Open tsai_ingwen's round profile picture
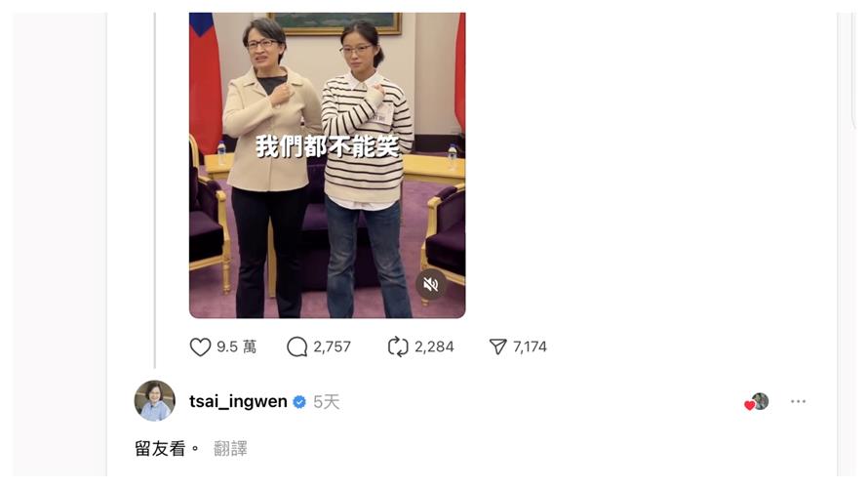The image size is (868, 488). click(x=154, y=400)
